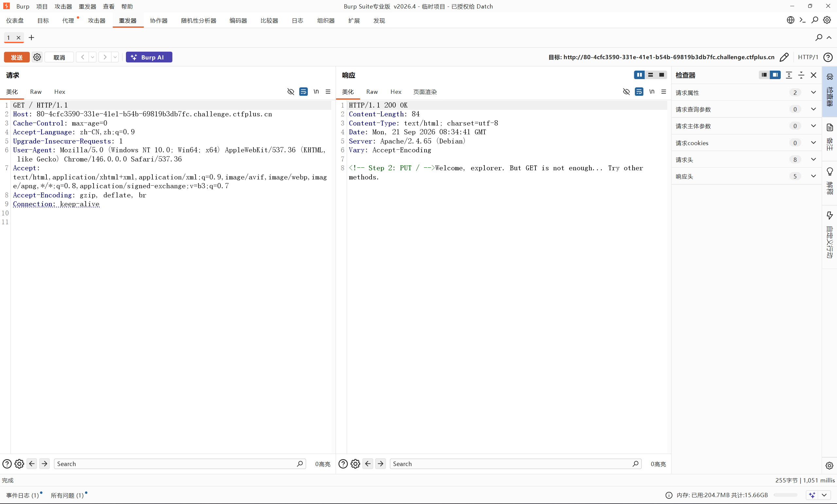Open the 代理 proxy tab
Image resolution: width=837 pixels, height=504 pixels.
(x=68, y=20)
